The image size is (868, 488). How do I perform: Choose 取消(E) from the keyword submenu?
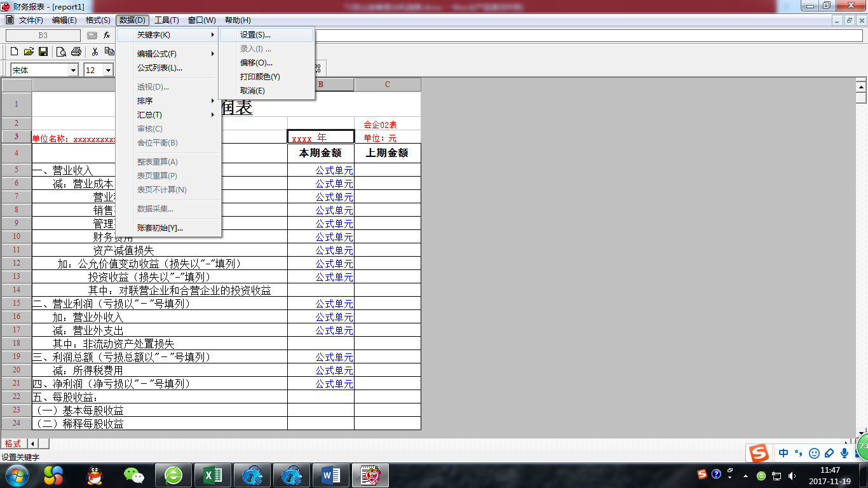pyautogui.click(x=267, y=91)
